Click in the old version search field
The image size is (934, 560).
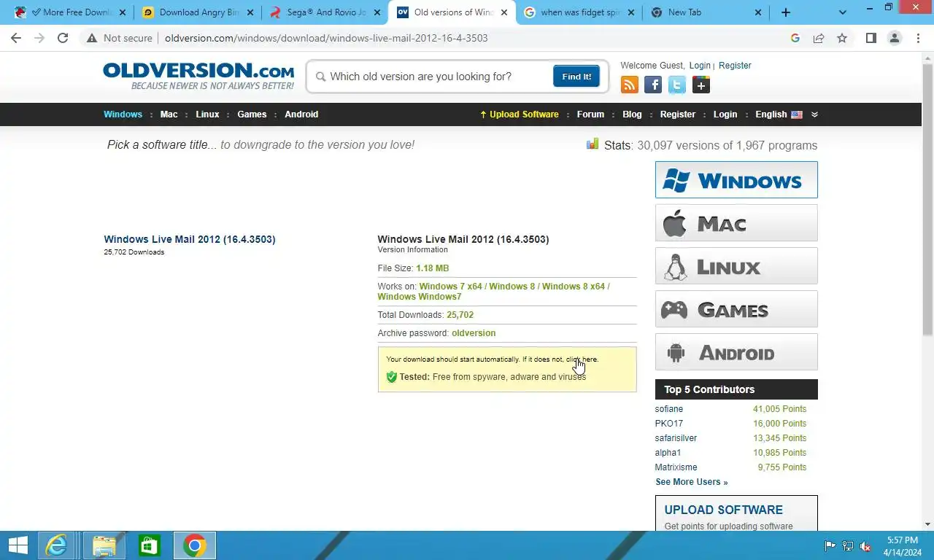[x=438, y=77]
